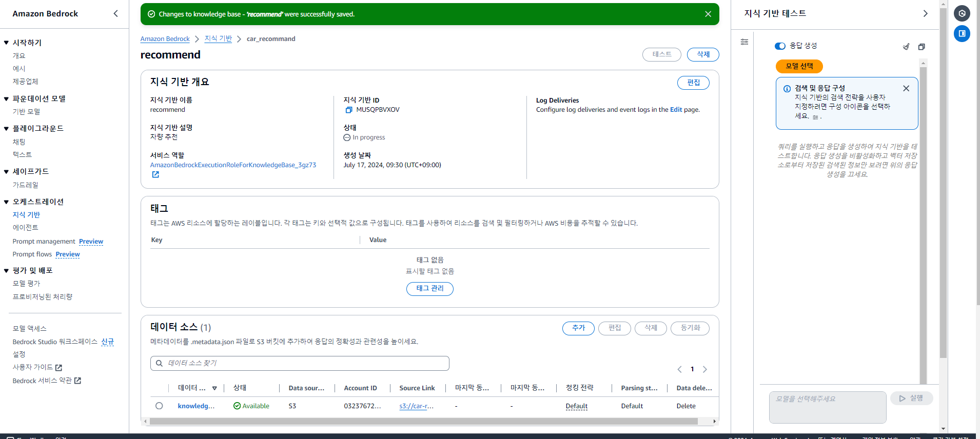Open Amazon Bedrock breadcrumb link
This screenshot has width=980, height=439.
pos(165,39)
